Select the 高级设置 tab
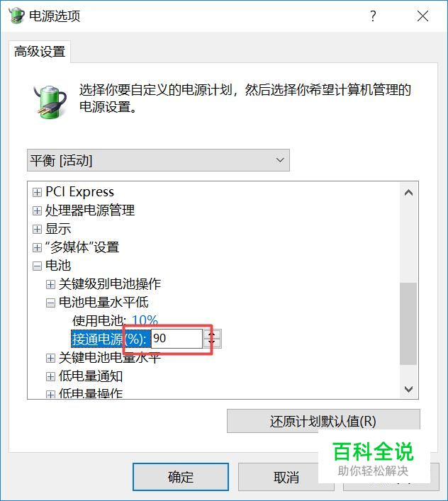Screen dimensions: 448x501 (x=40, y=52)
